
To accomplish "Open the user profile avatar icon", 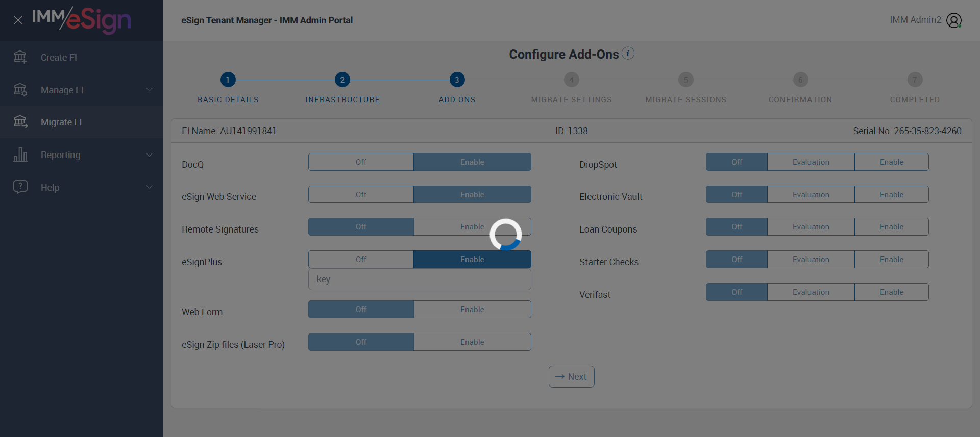I will coord(953,20).
